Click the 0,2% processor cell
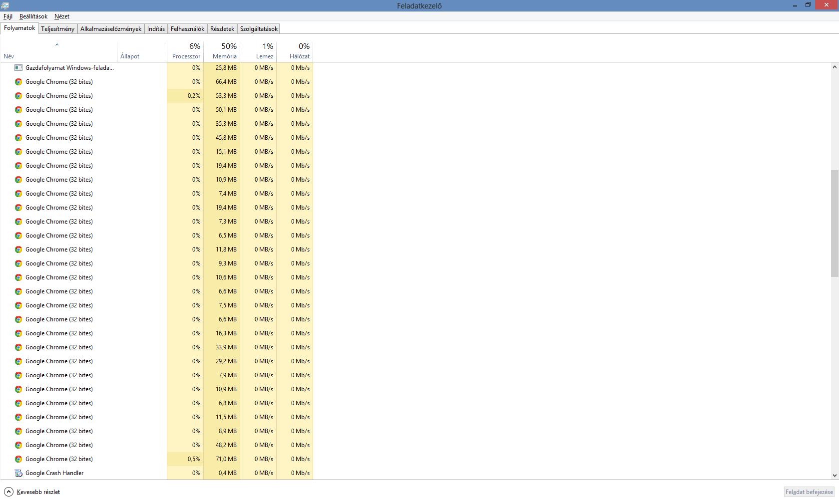Image resolution: width=839 pixels, height=504 pixels. tap(185, 96)
